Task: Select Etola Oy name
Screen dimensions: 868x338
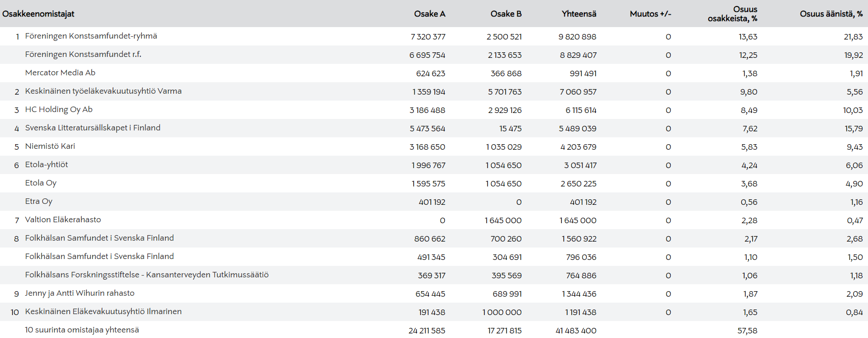Action: pos(41,183)
